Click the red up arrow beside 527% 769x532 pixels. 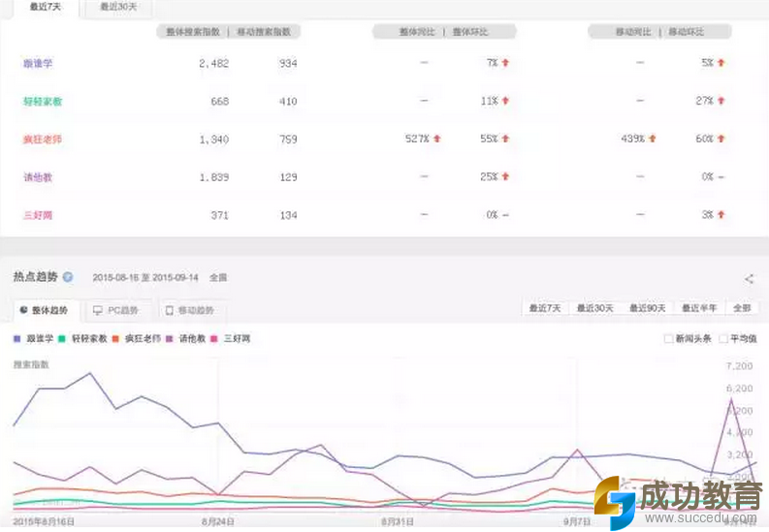tap(437, 139)
